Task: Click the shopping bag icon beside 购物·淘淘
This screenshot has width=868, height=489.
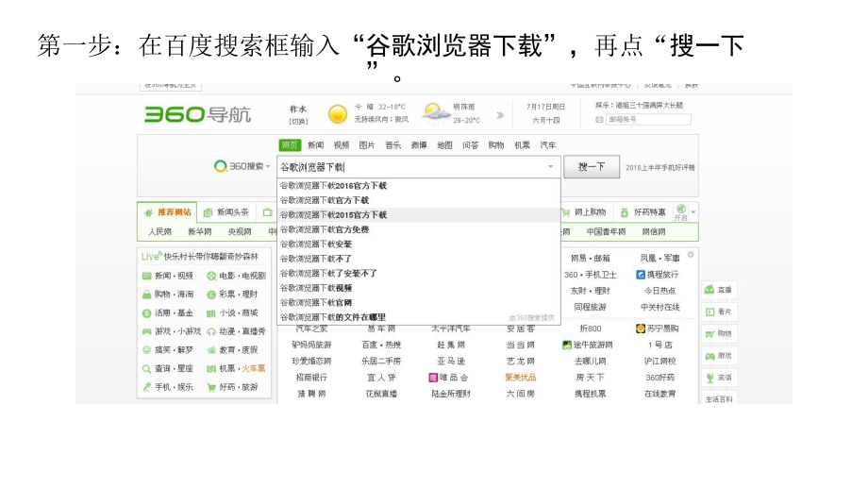Action: [x=146, y=295]
